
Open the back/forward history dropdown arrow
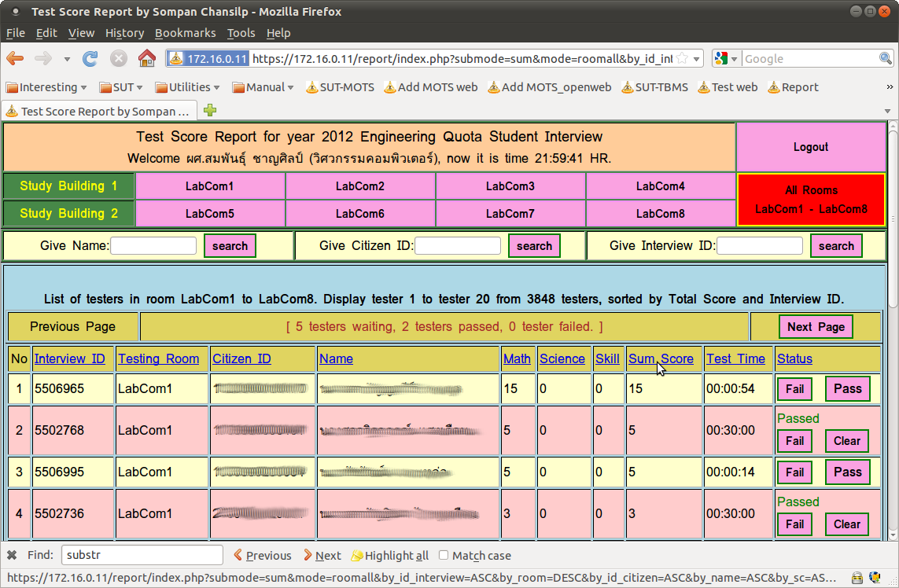coord(67,58)
